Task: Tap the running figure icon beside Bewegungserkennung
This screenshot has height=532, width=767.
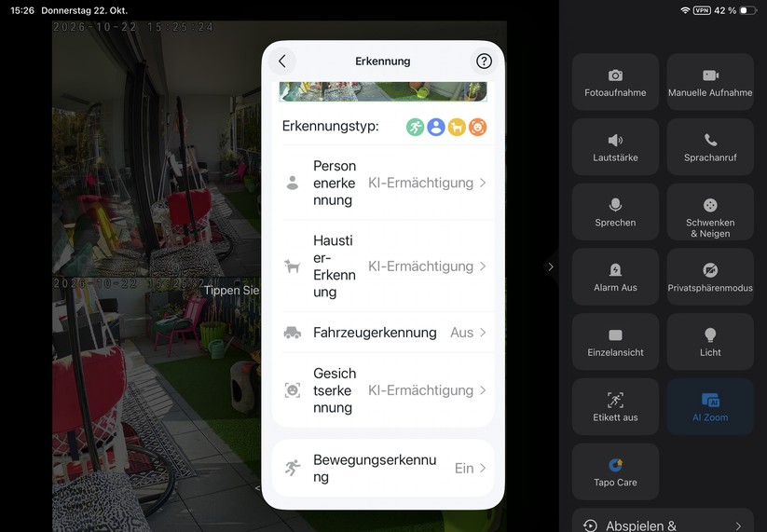Action: 293,468
